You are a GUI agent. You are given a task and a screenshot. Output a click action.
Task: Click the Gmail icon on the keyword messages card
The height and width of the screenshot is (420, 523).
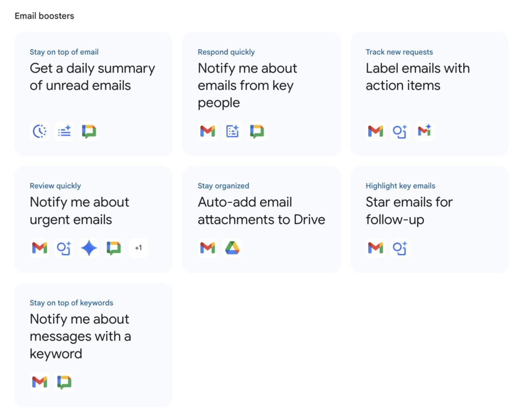click(x=40, y=382)
